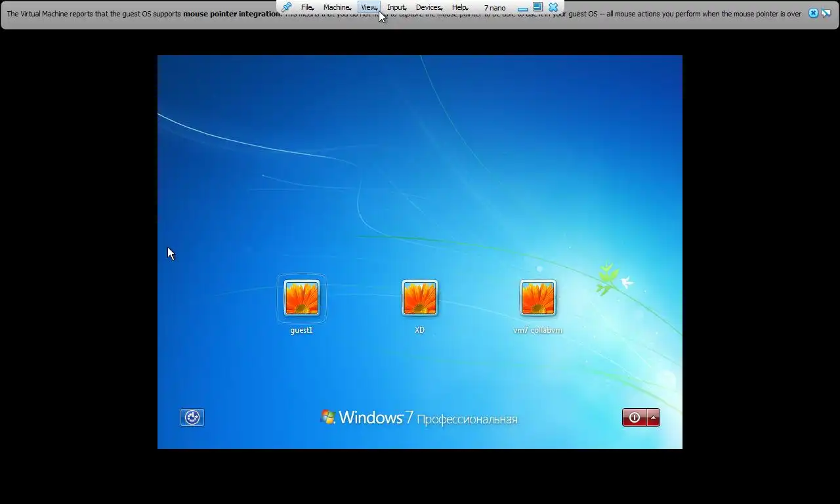The width and height of the screenshot is (840, 504).
Task: Close the VM with the mini toolbar X icon
Action: [x=553, y=7]
